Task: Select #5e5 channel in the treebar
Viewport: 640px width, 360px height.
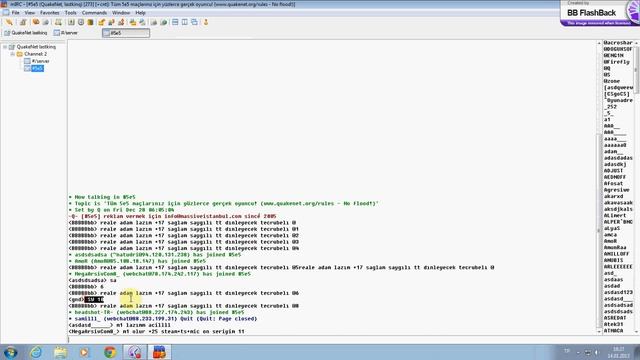Action: coord(37,69)
